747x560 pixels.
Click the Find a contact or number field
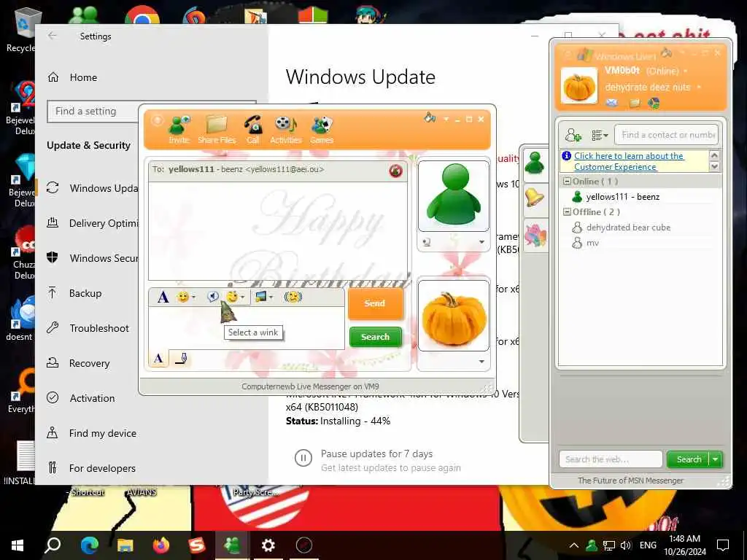point(666,135)
